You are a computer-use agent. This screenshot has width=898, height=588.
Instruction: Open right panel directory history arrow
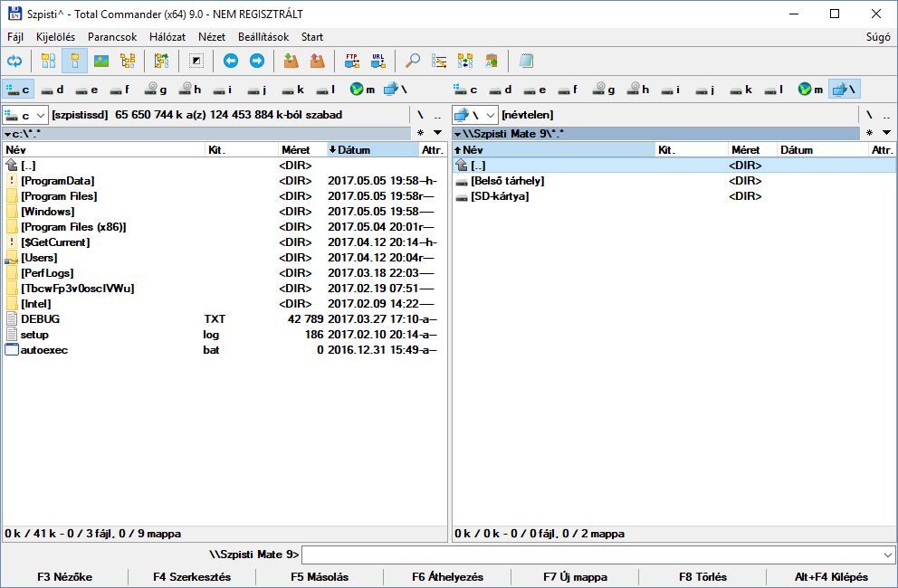point(887,133)
